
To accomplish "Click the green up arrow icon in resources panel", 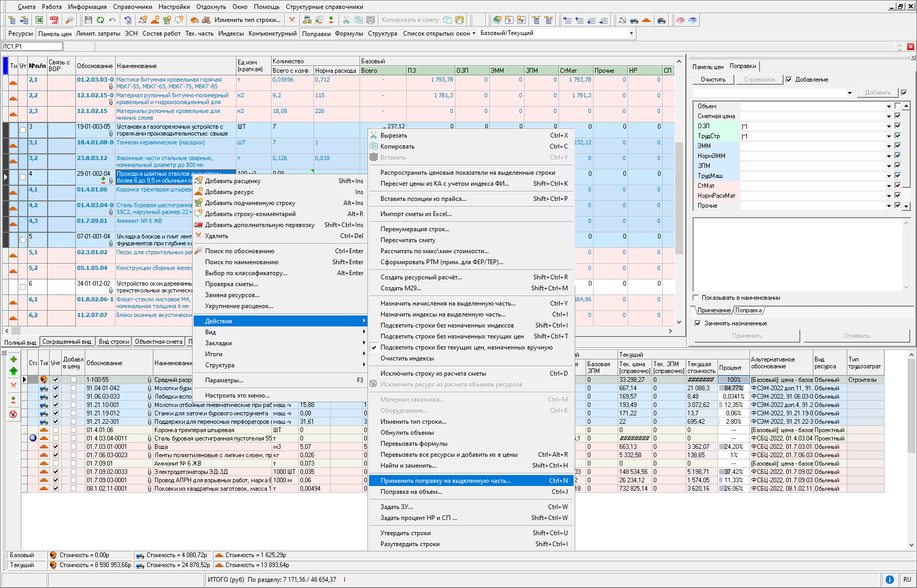I will tap(14, 371).
